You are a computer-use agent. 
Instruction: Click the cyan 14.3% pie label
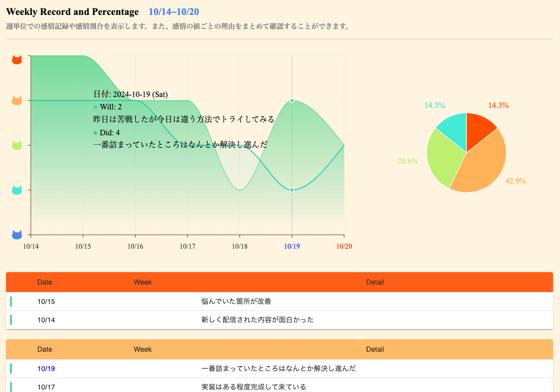435,105
